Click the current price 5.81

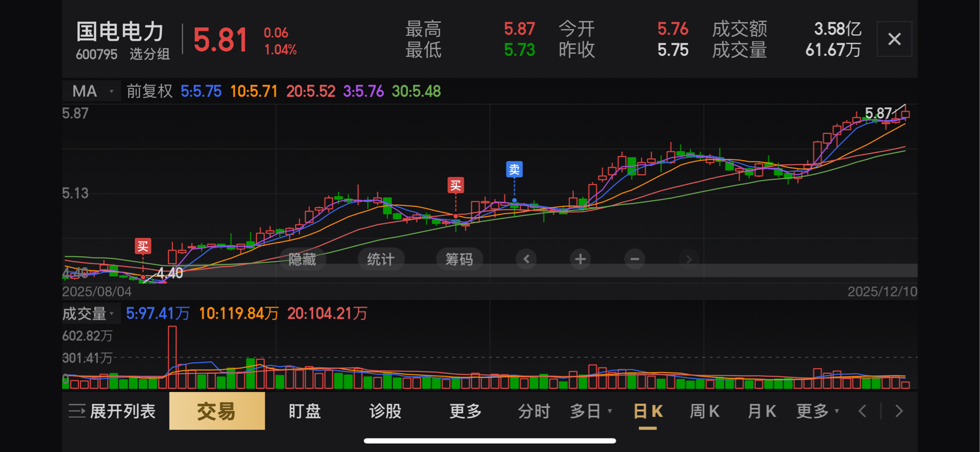click(220, 40)
